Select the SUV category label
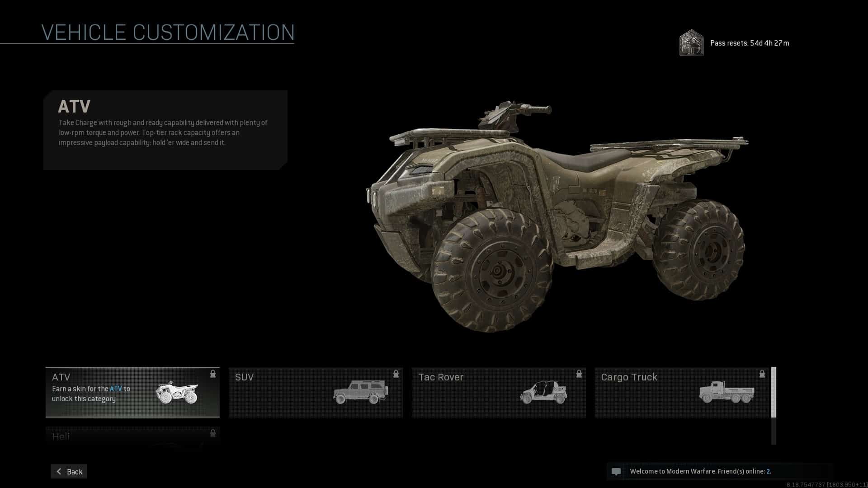 point(244,377)
